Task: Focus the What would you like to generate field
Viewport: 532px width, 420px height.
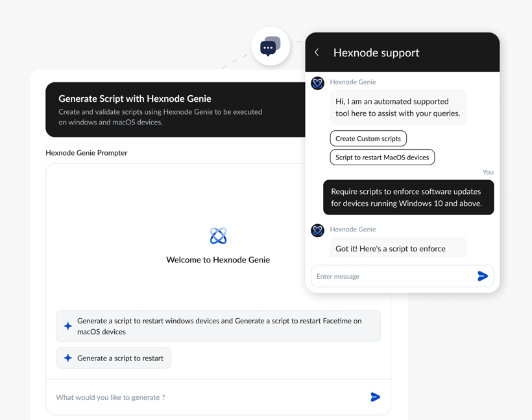Action: pos(210,397)
